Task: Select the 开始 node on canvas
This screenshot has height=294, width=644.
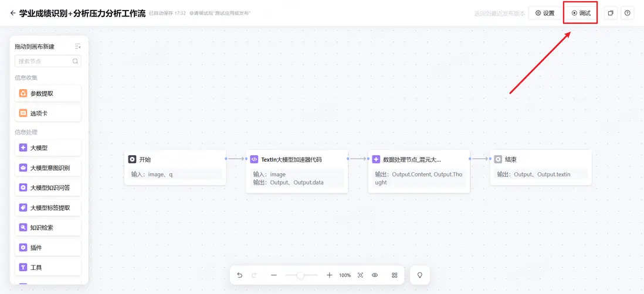Action: click(175, 167)
